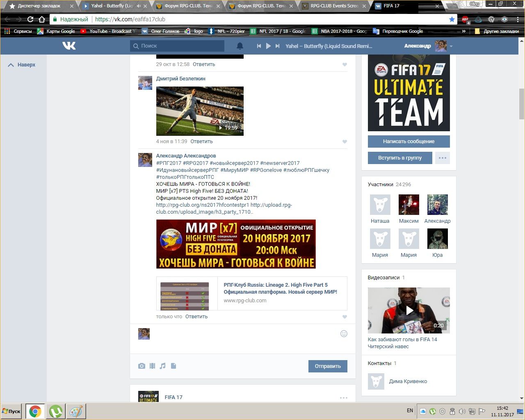Open the Сервисы apps bookmark
Viewport: 525px width, 420px height.
18,31
